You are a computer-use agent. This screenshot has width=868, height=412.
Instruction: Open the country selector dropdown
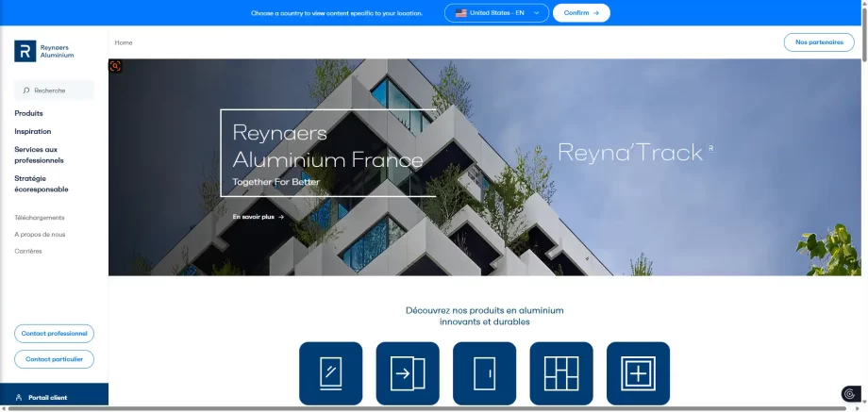(x=496, y=12)
